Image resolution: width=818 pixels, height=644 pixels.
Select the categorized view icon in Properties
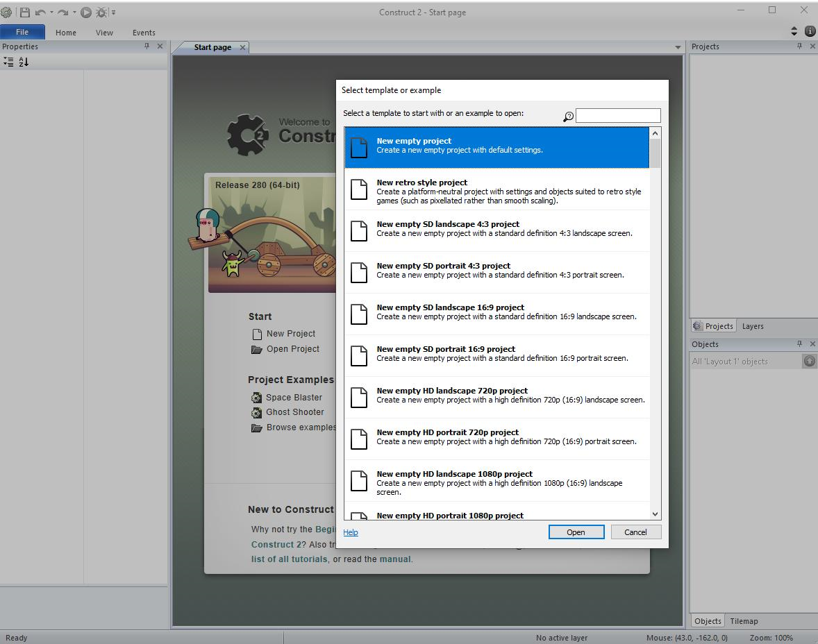pos(9,62)
